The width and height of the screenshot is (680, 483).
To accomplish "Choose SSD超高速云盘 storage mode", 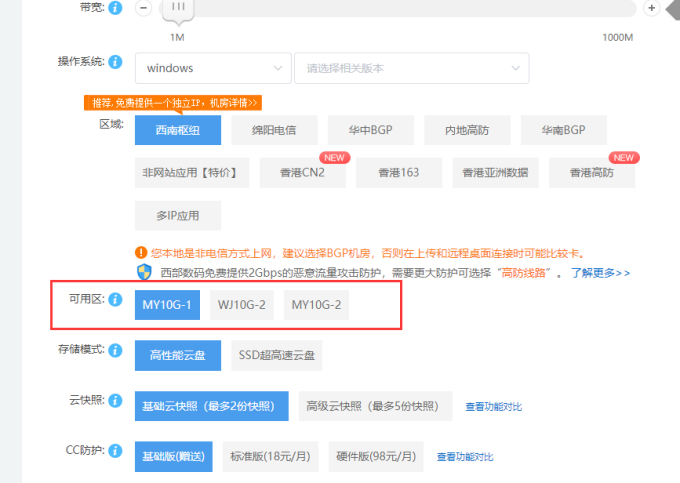I will [276, 355].
